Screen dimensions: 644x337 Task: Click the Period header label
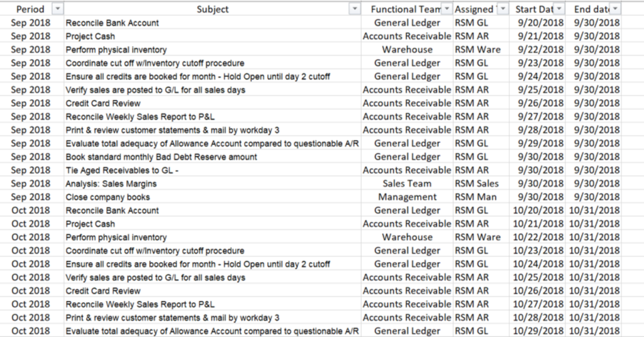click(x=30, y=9)
